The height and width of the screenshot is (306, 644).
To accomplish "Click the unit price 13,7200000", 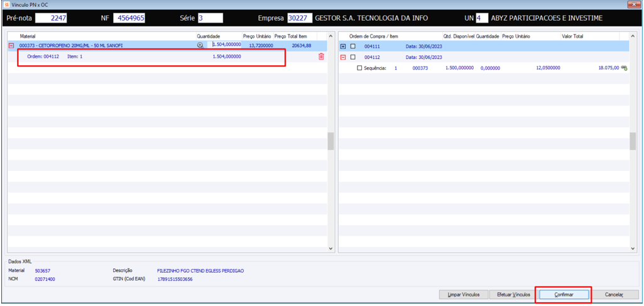I will pos(261,46).
